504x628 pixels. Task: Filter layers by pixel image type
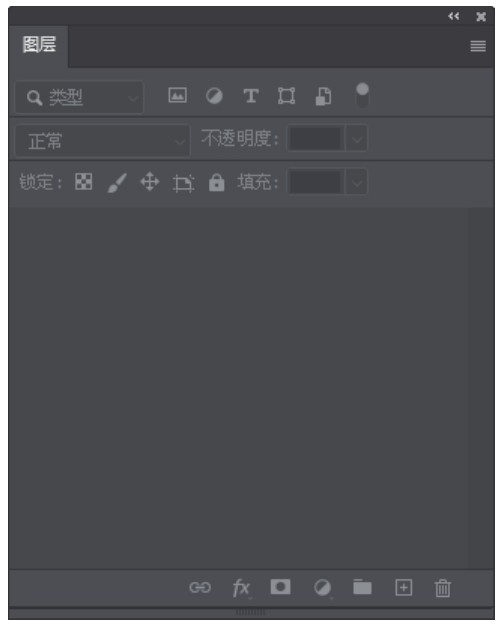177,96
